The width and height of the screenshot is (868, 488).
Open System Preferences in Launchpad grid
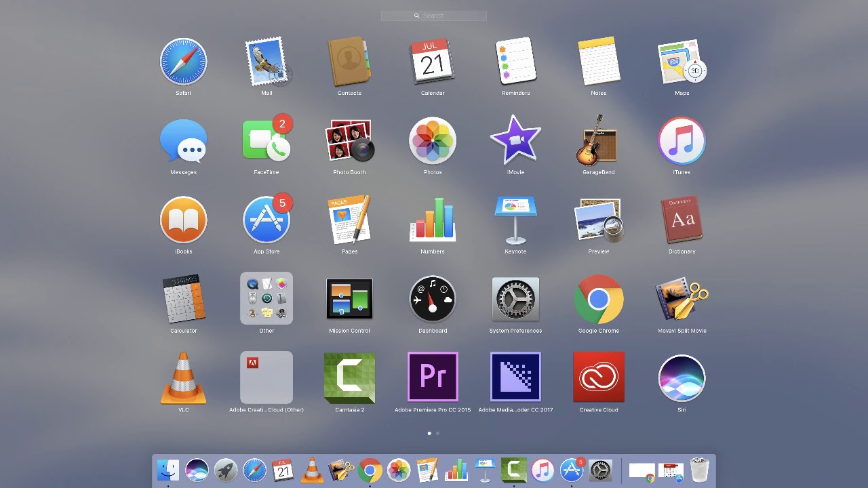pos(515,299)
